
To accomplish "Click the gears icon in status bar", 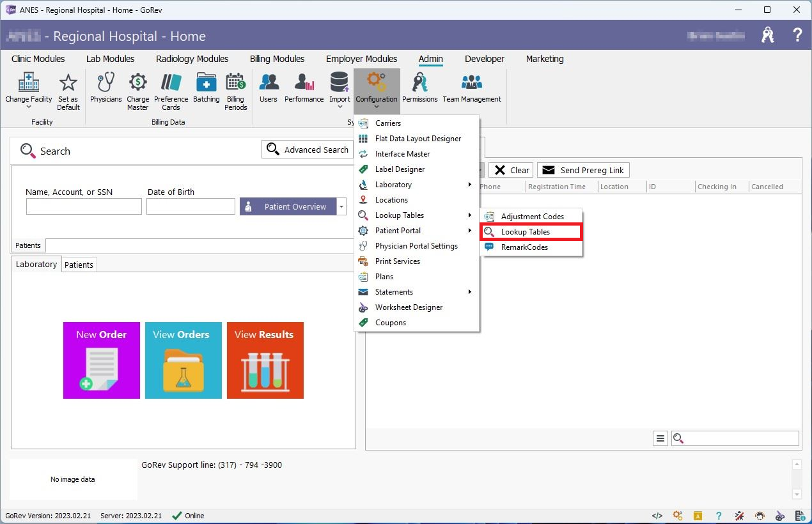I will click(678, 516).
